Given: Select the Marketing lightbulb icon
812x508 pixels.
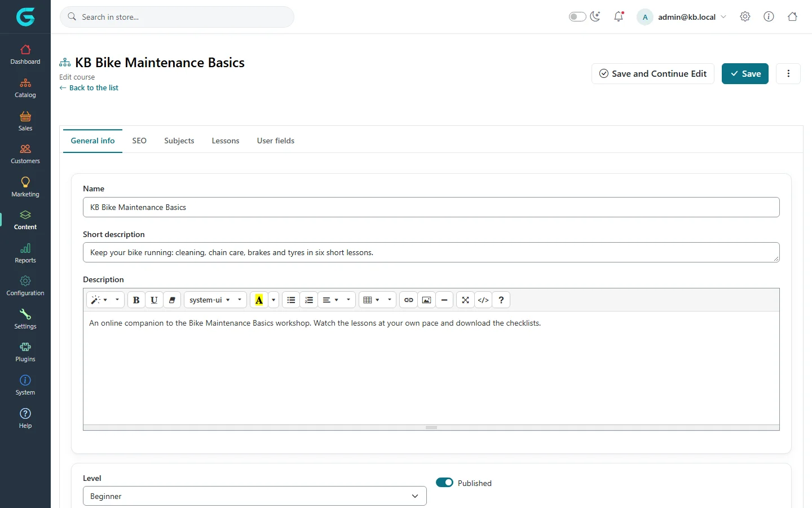Looking at the screenshot, I should tap(25, 182).
